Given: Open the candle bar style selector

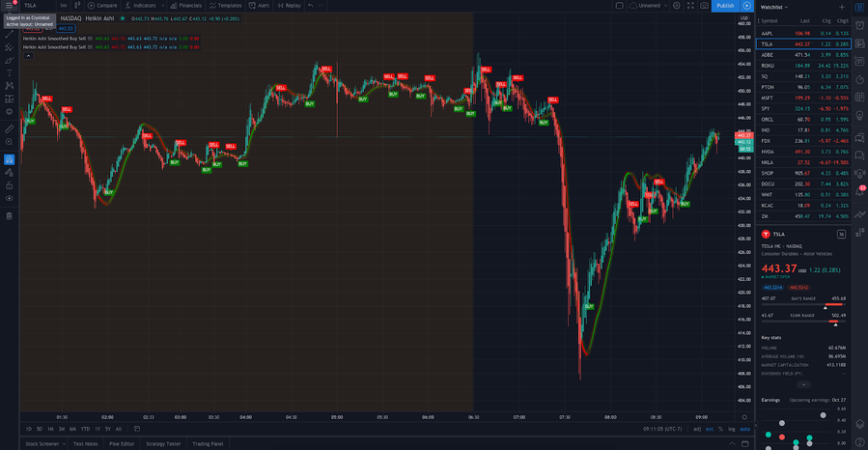Looking at the screenshot, I should [77, 6].
